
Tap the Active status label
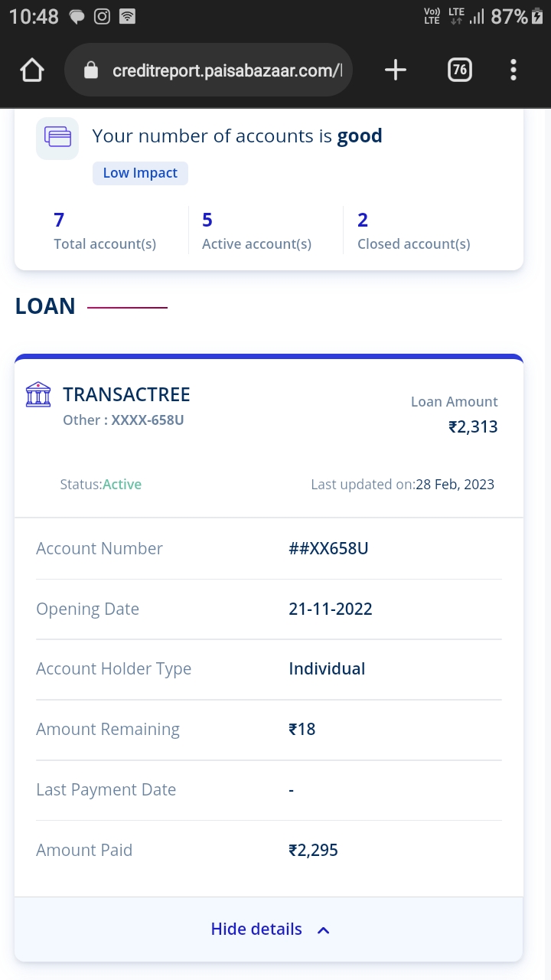point(122,485)
